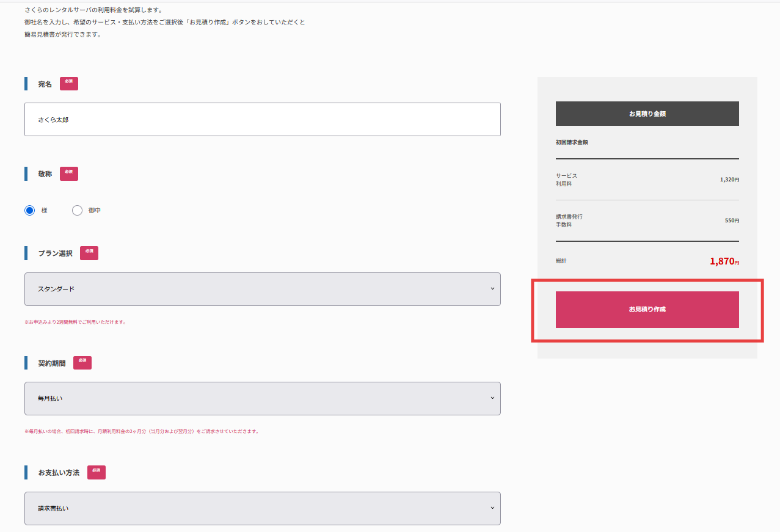Select the 御中 radio button
780x532 pixels.
pyautogui.click(x=77, y=211)
